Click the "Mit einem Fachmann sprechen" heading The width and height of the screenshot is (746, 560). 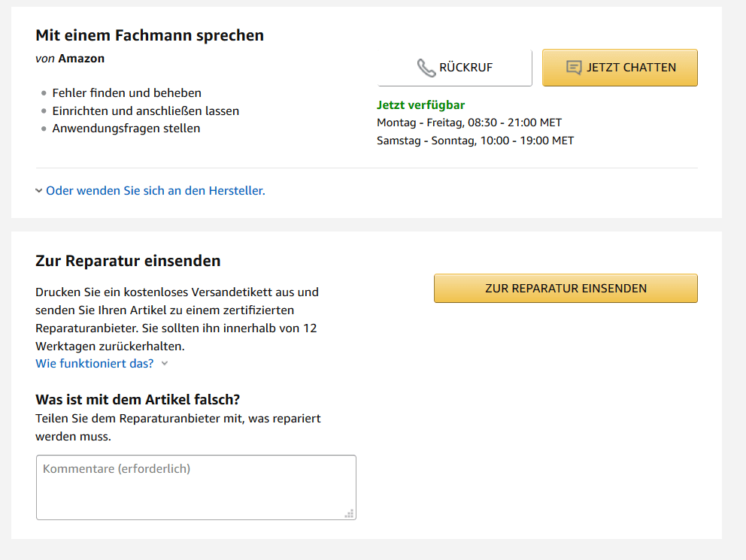[150, 35]
